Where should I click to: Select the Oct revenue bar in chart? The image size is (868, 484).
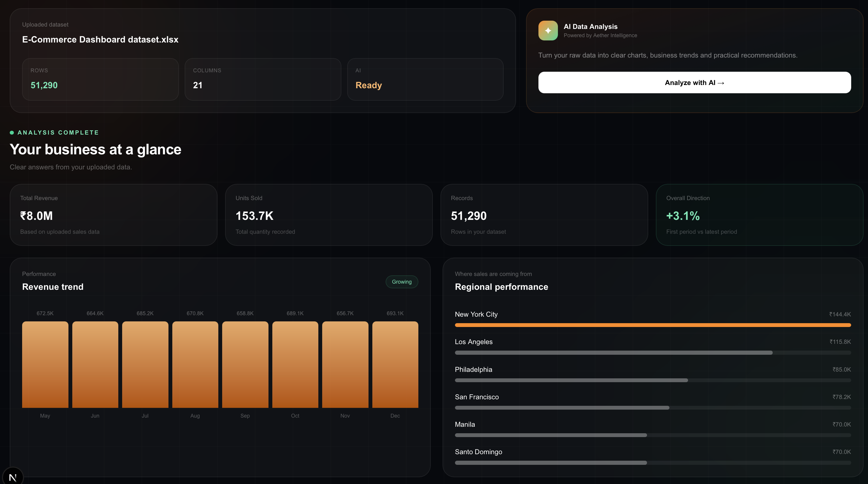click(x=295, y=364)
